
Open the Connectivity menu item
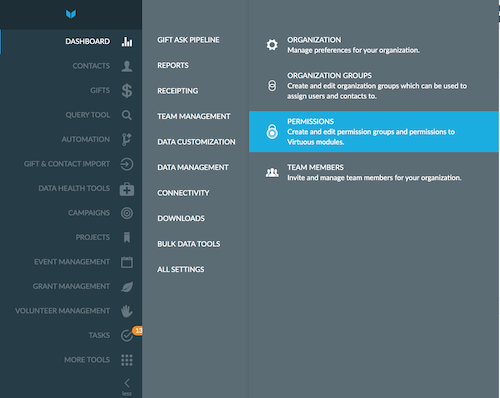point(183,193)
